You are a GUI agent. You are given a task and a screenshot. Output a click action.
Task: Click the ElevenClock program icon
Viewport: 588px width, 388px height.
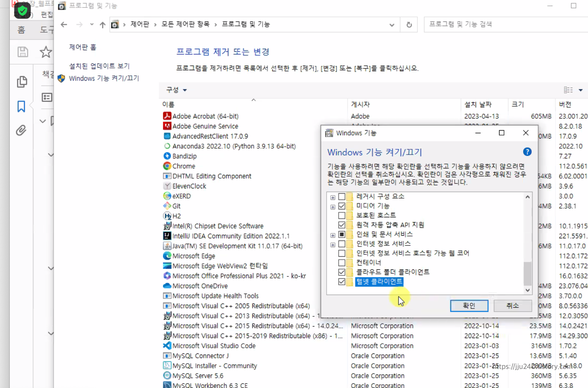tap(167, 186)
